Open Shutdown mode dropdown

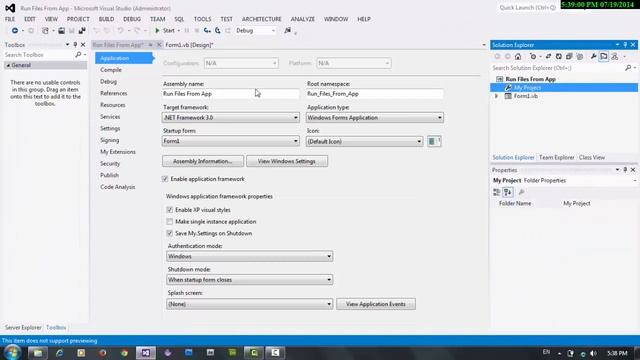pos(249,280)
